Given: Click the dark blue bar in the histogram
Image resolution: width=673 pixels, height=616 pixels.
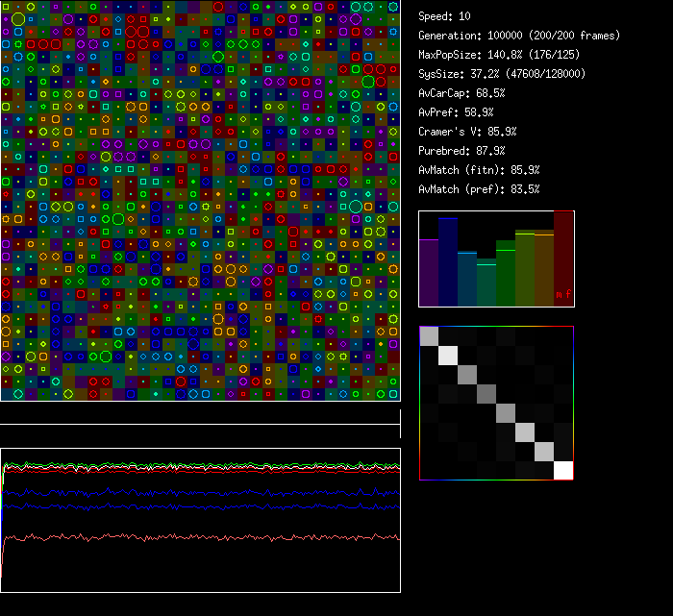Looking at the screenshot, I should 448,261.
